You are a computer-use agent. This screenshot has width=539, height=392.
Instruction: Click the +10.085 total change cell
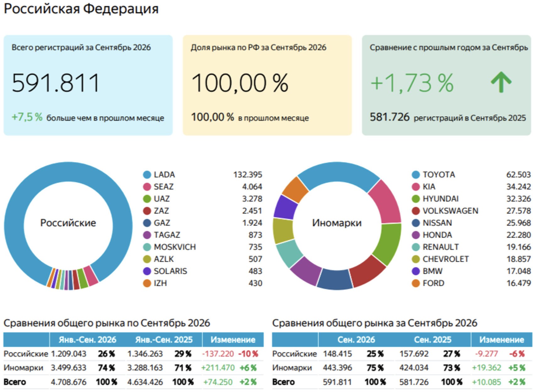coord(487,382)
